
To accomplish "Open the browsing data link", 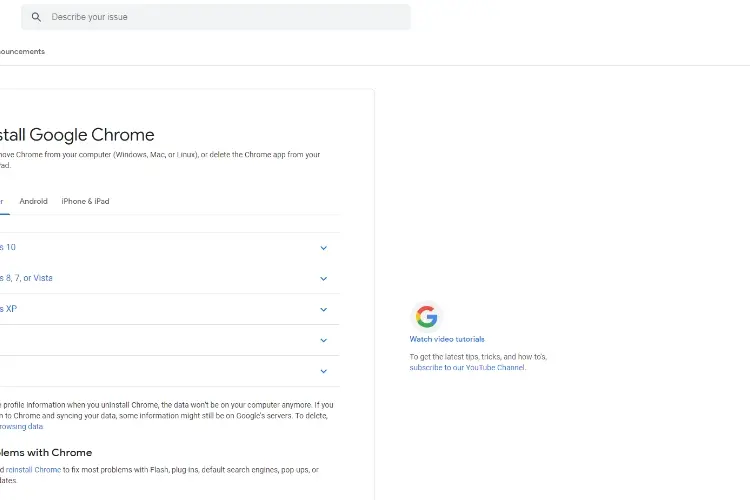I will (x=22, y=426).
